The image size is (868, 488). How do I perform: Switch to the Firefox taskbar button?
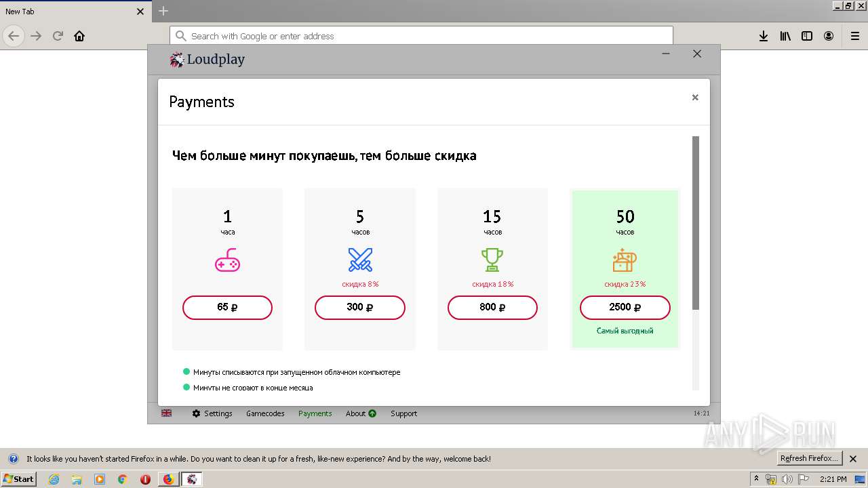point(168,479)
